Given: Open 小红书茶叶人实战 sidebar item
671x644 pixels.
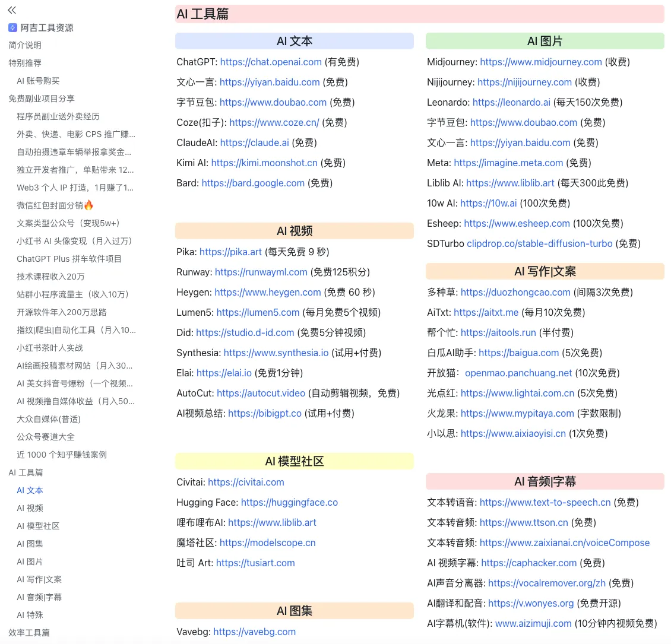Looking at the screenshot, I should tap(50, 348).
